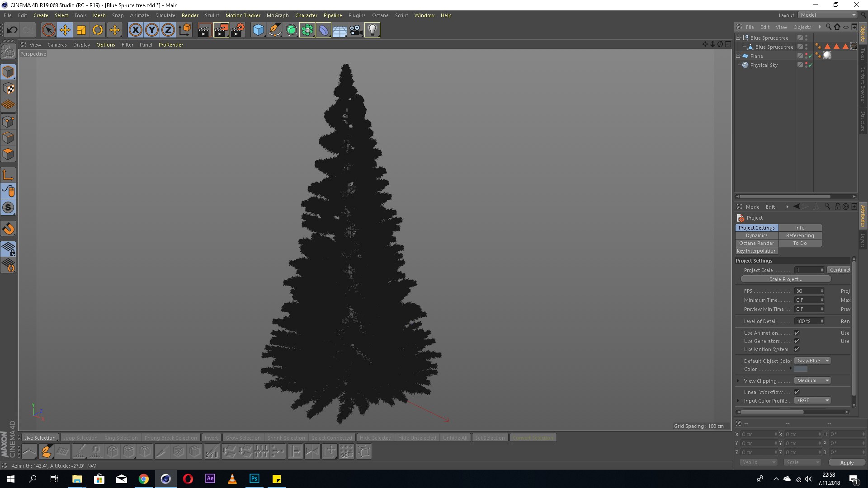
Task: Add a Camera object
Action: point(356,30)
